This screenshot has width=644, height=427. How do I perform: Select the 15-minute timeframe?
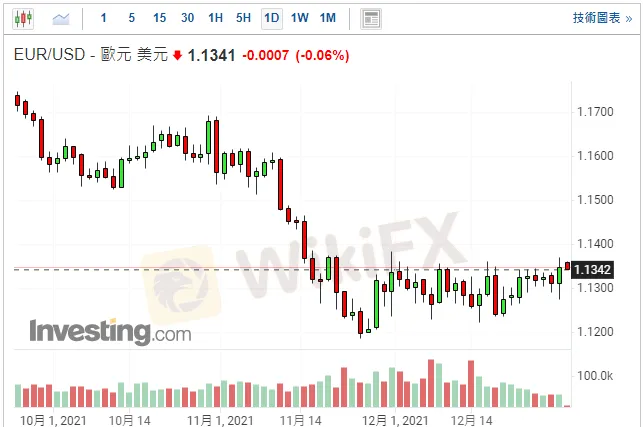160,18
